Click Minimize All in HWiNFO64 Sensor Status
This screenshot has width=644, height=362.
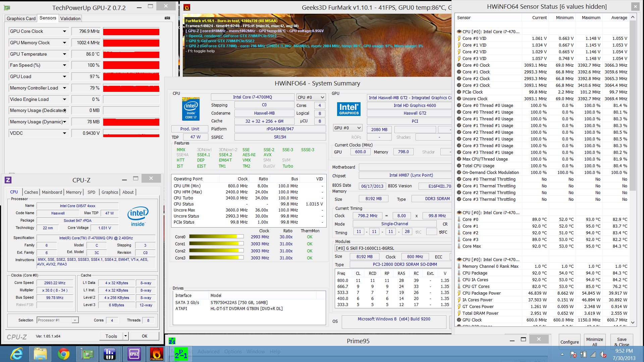tap(595, 342)
